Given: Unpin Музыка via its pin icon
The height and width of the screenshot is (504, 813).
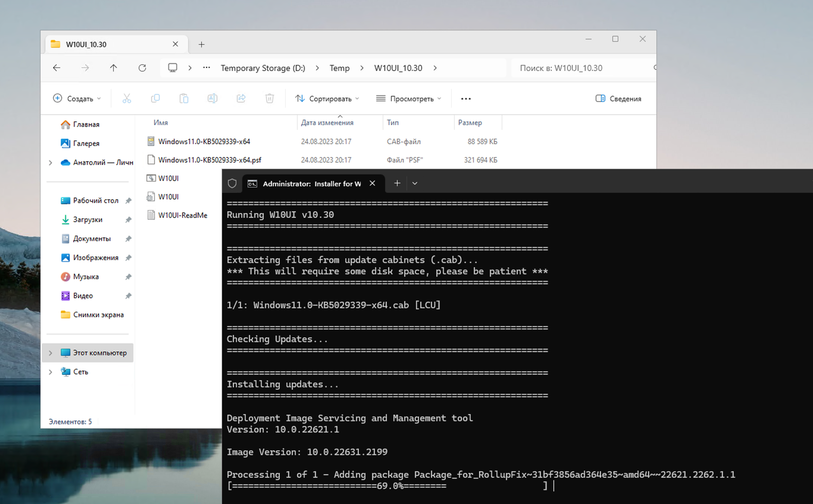Looking at the screenshot, I should [128, 276].
